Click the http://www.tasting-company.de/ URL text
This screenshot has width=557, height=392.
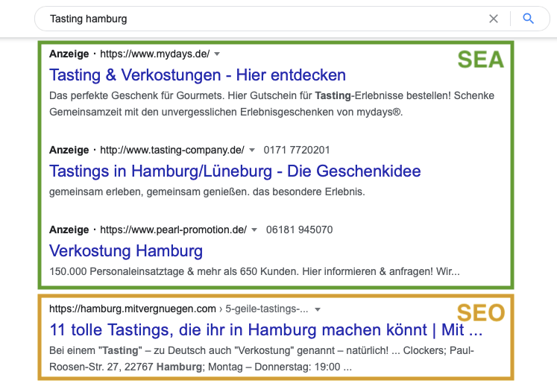(172, 150)
